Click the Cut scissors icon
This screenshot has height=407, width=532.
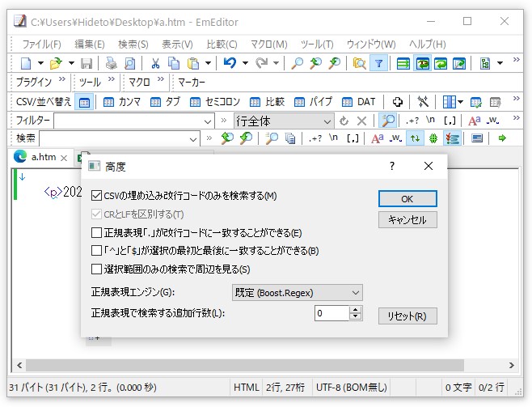(x=155, y=63)
